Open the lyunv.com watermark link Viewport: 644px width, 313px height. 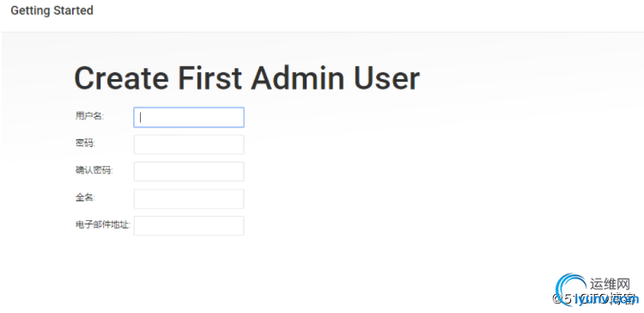606,300
